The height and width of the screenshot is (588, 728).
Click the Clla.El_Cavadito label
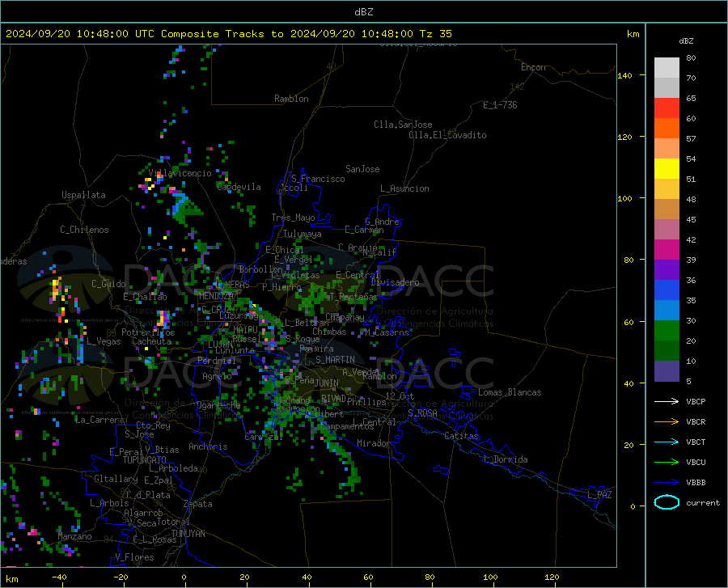447,135
